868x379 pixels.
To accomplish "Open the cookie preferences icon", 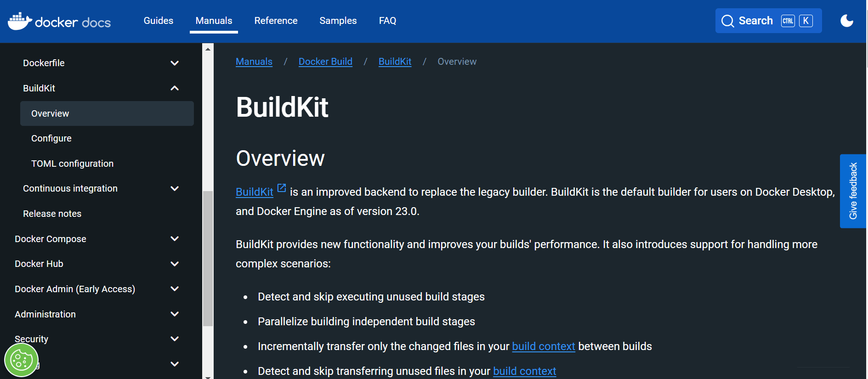I will pyautogui.click(x=21, y=360).
